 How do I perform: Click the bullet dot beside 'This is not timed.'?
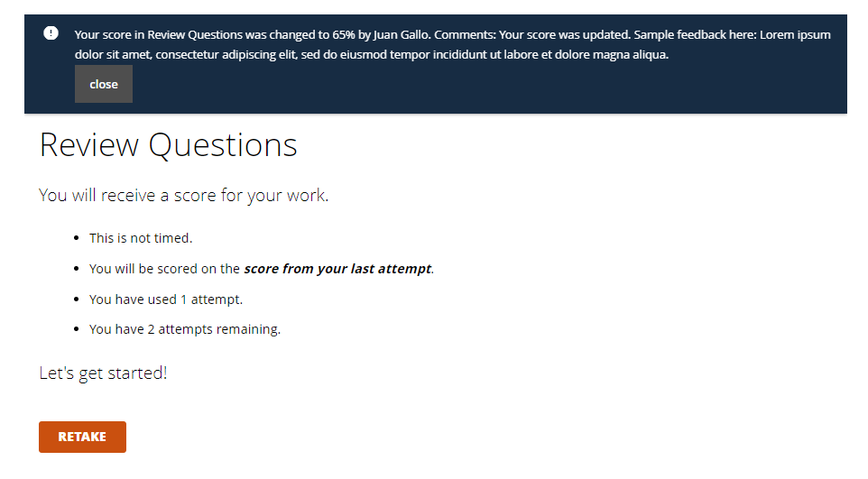tap(77, 238)
